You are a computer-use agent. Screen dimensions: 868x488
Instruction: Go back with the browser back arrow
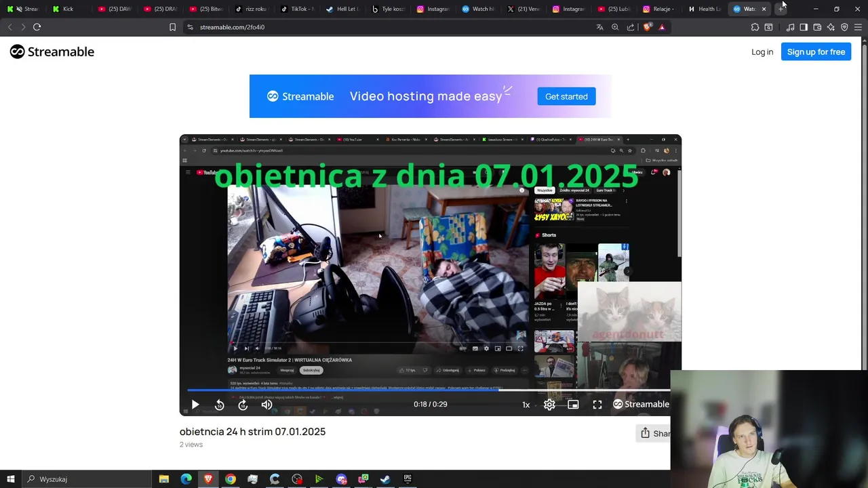point(9,27)
